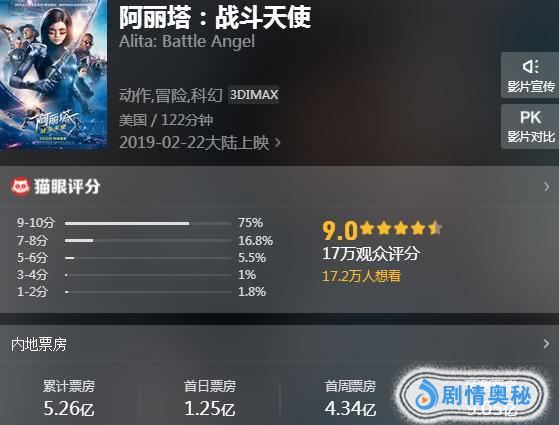Screen dimensions: 559x425
Task: Select the 首周票房 4.34亿 figure
Action: click(350, 409)
